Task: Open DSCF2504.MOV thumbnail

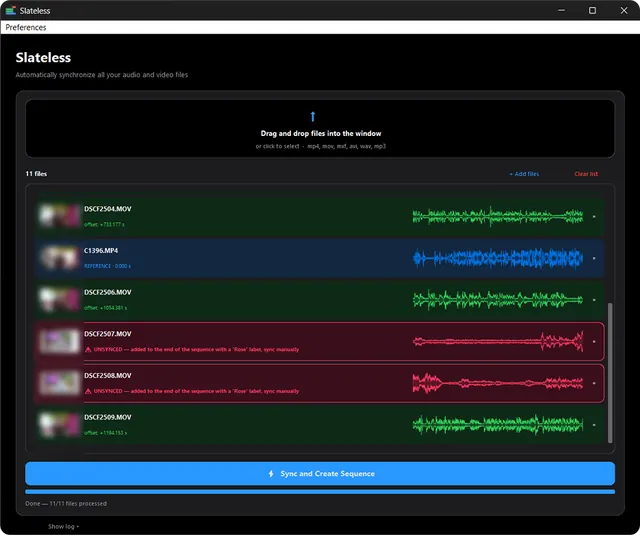Action: [60, 216]
